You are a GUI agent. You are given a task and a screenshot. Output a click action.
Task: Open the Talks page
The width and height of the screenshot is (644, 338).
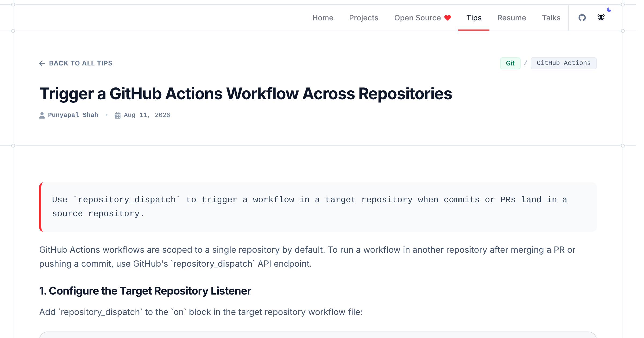(551, 18)
